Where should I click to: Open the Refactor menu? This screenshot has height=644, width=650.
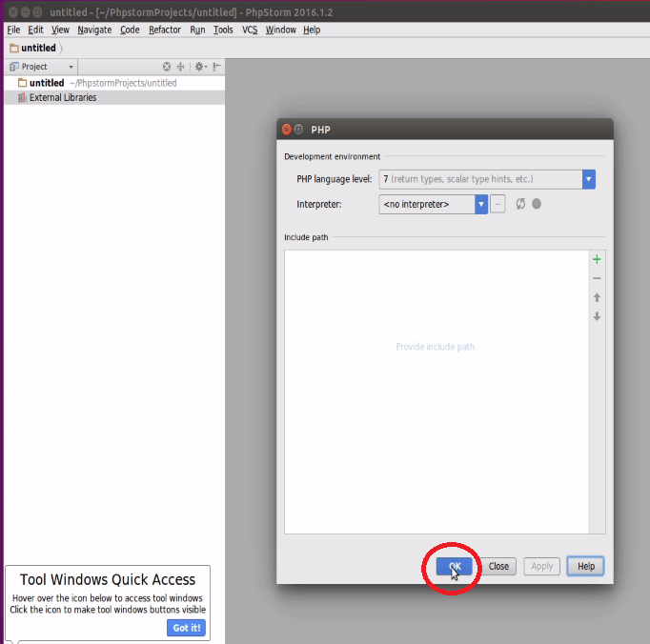165,30
